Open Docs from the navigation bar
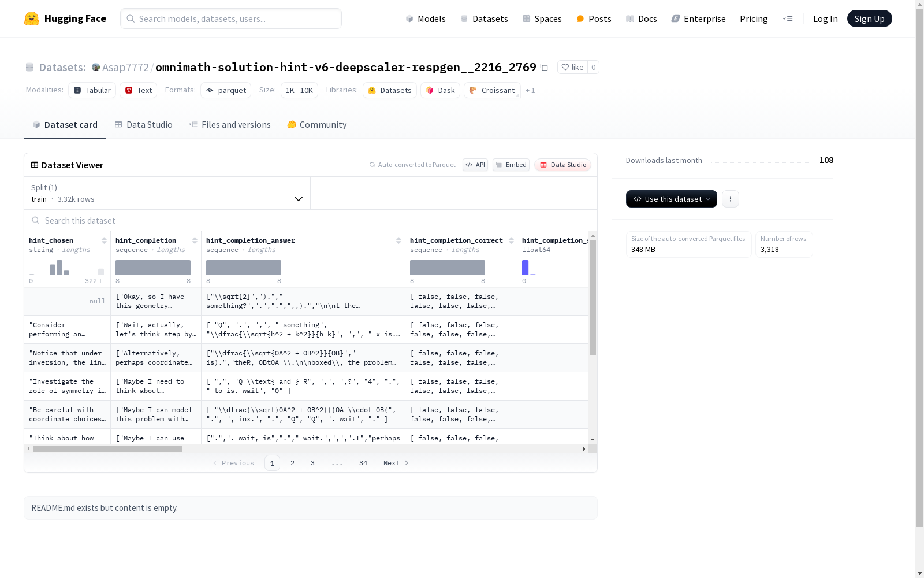 pyautogui.click(x=642, y=18)
